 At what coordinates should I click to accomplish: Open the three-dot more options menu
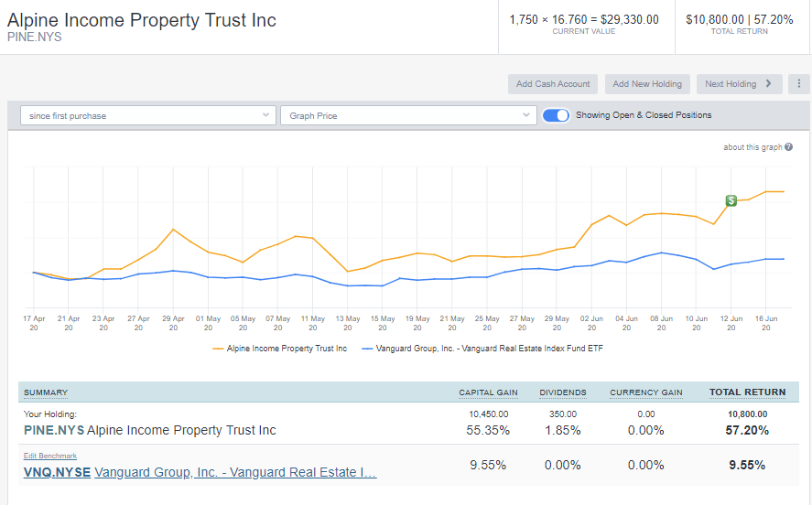pos(798,84)
